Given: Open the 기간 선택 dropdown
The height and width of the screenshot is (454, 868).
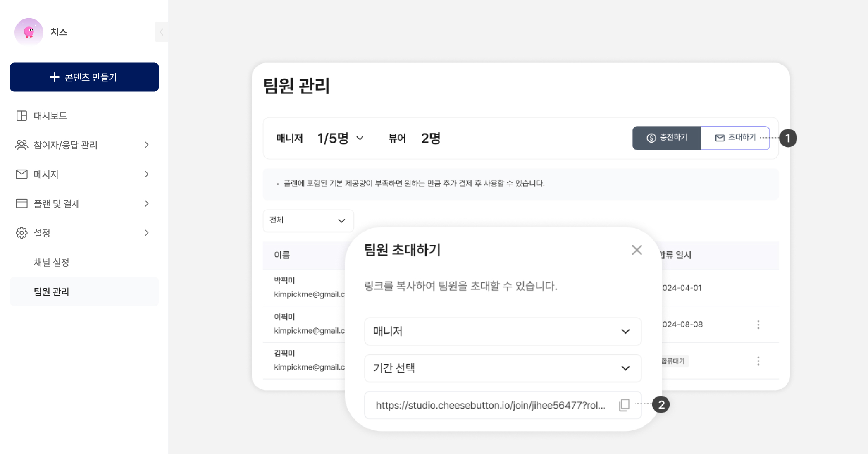Looking at the screenshot, I should (503, 368).
